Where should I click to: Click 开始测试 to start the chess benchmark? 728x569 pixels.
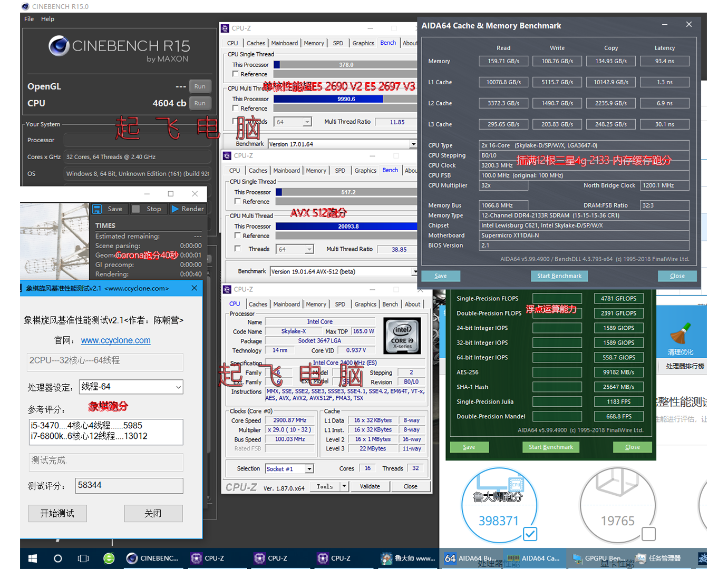(57, 513)
